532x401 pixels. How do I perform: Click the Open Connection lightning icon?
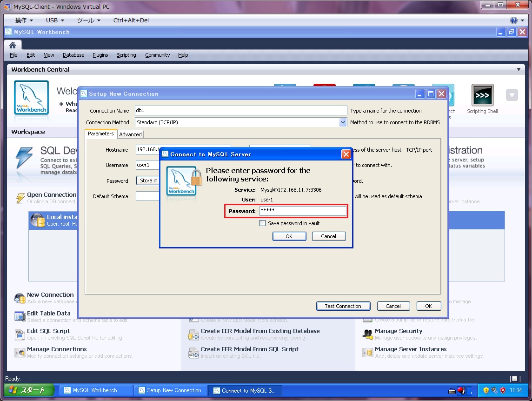tap(20, 198)
